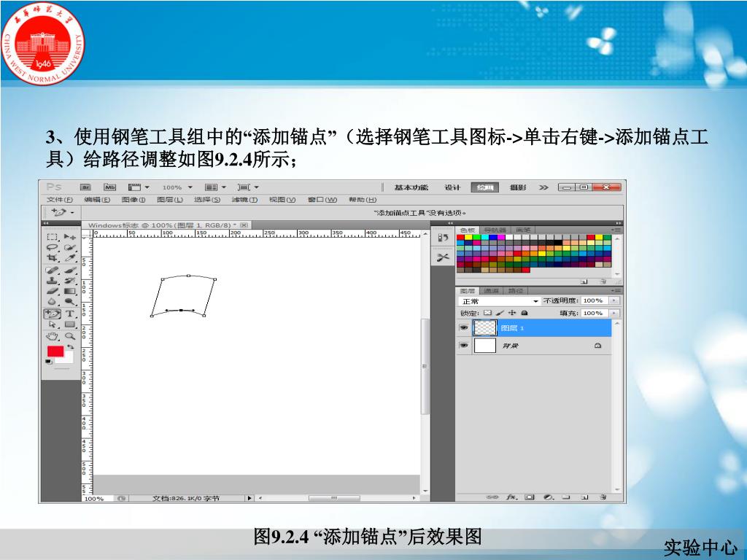Select the Add Anchor Point pen tool
Screen dimensions: 747x560
pos(52,314)
